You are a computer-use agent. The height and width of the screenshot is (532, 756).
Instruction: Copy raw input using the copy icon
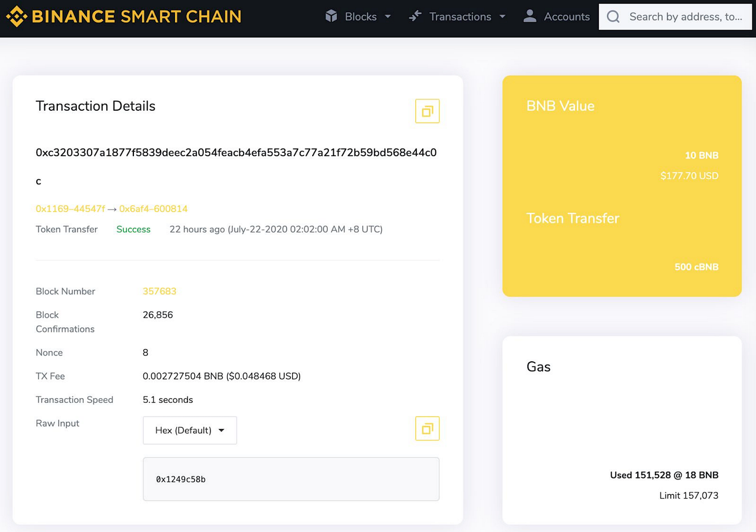(x=427, y=428)
